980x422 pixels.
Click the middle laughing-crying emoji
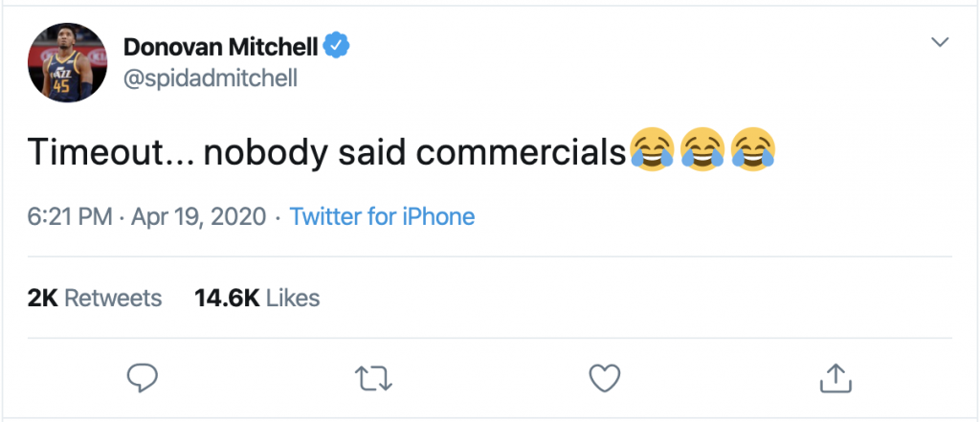tap(702, 151)
